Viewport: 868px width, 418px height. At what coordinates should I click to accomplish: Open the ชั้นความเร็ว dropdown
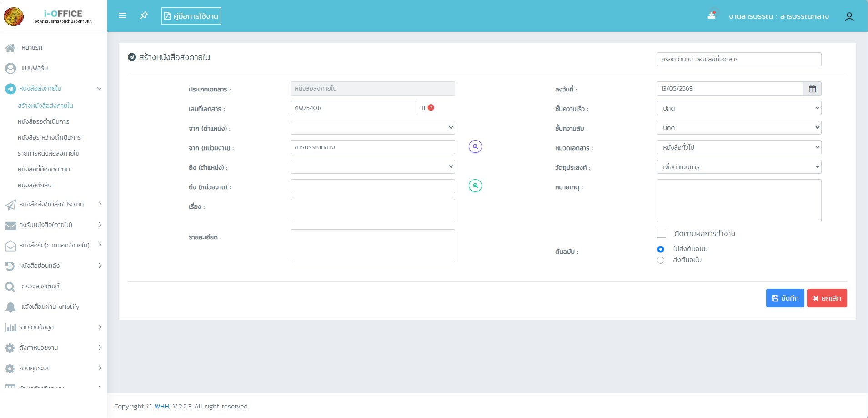[739, 108]
